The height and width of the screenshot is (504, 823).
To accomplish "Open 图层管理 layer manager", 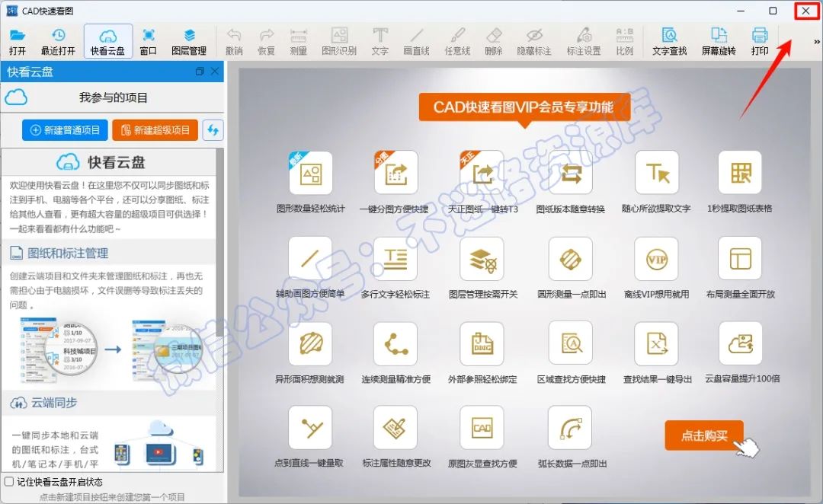I will [x=189, y=42].
